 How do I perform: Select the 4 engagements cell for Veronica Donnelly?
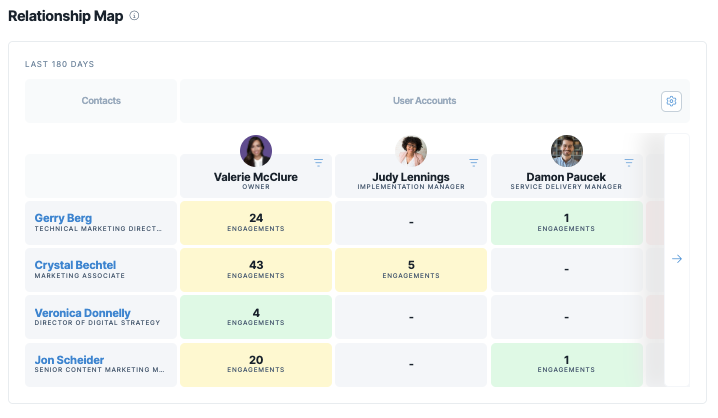(256, 317)
